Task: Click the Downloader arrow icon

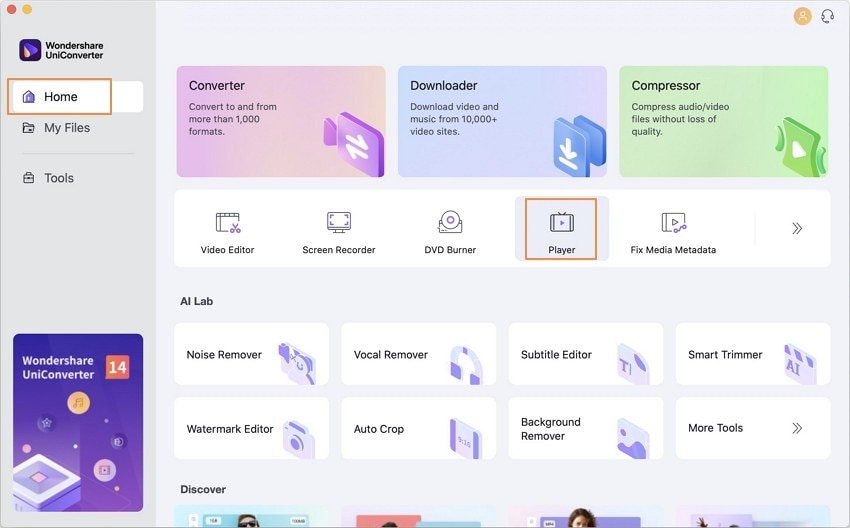Action: click(x=579, y=146)
